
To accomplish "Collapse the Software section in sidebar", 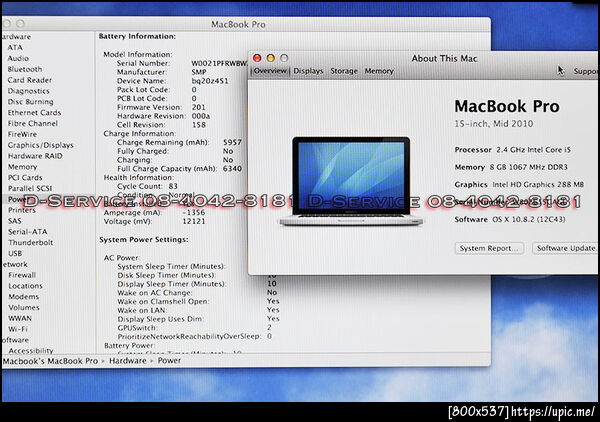I will pos(15,340).
